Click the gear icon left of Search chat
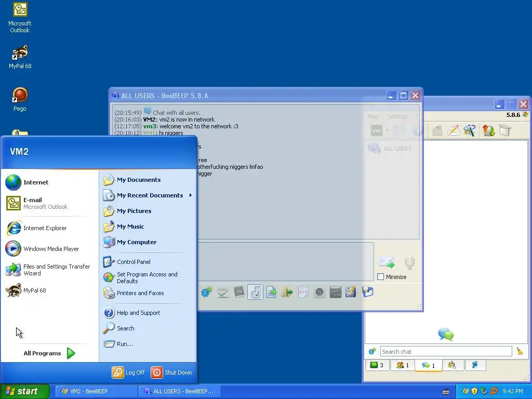The image size is (532, 399). 372,352
